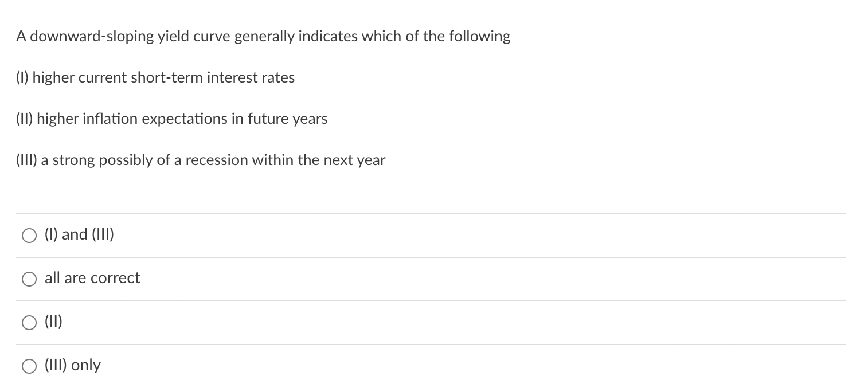The width and height of the screenshot is (868, 384).
Task: Click empty row area beside "all are correct"
Action: (x=493, y=279)
